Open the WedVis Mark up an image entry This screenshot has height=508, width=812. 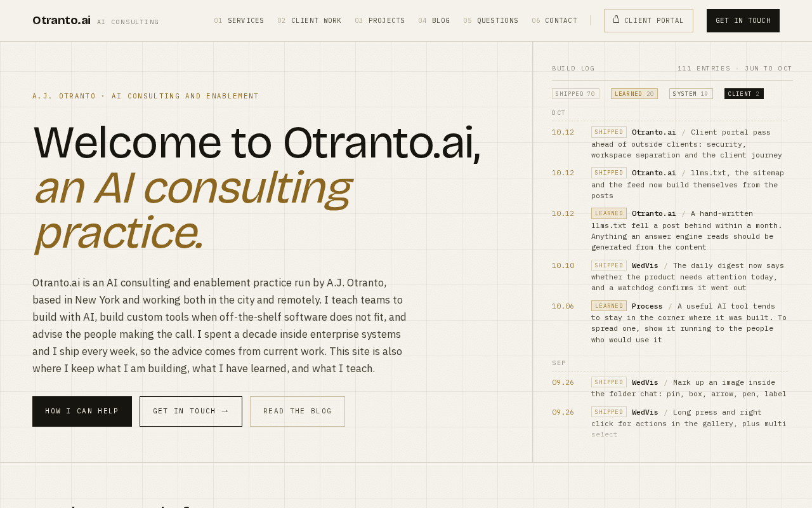tap(670, 388)
